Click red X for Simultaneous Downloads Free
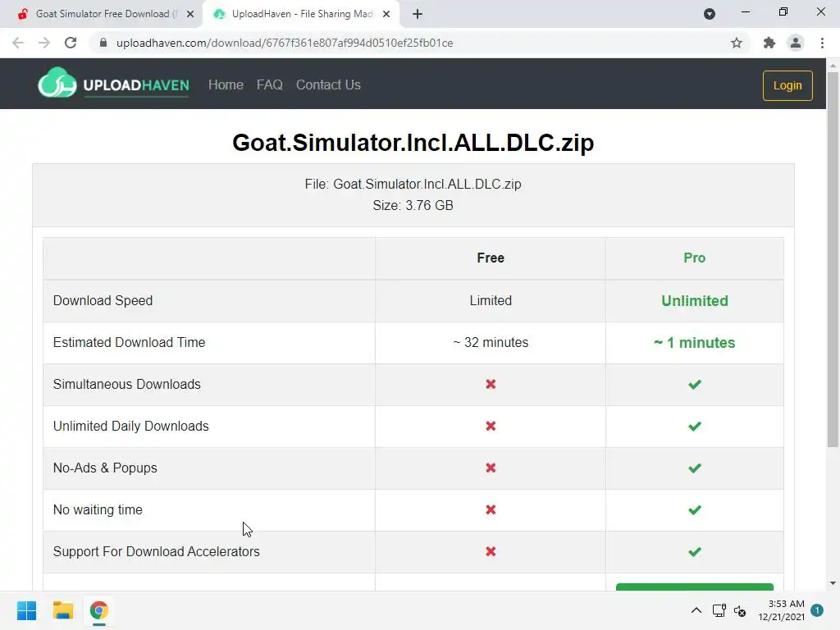Screen dimensions: 840x630 point(491,384)
